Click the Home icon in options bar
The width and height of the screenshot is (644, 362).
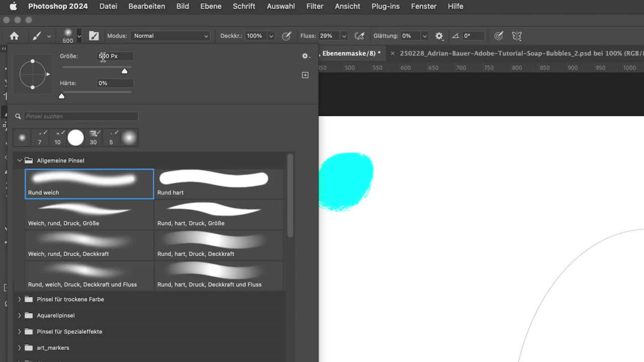coord(14,36)
